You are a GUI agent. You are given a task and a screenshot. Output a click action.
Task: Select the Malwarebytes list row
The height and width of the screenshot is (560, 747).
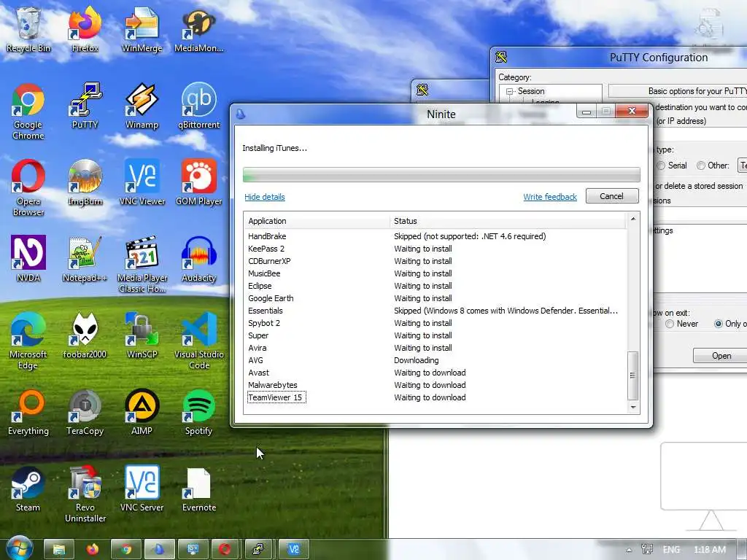[436, 385]
